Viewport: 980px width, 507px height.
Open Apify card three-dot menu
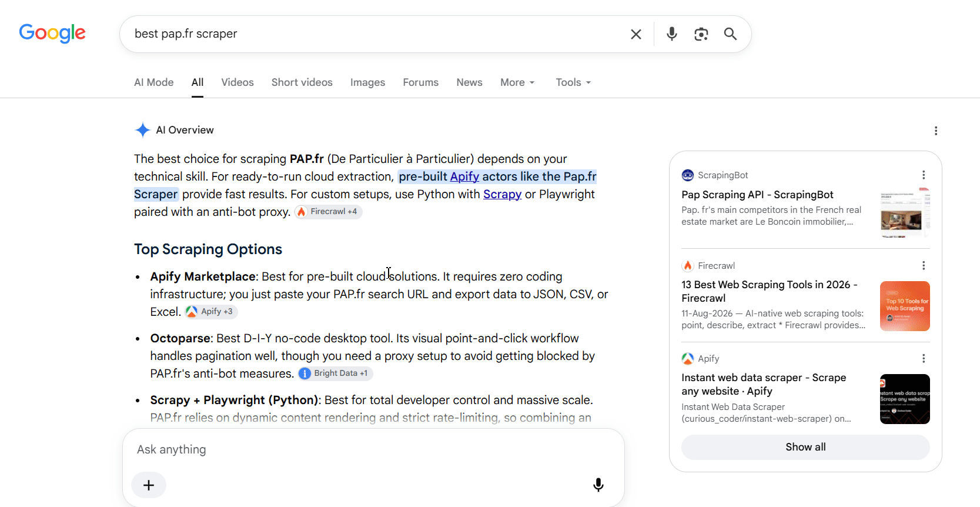924,359
